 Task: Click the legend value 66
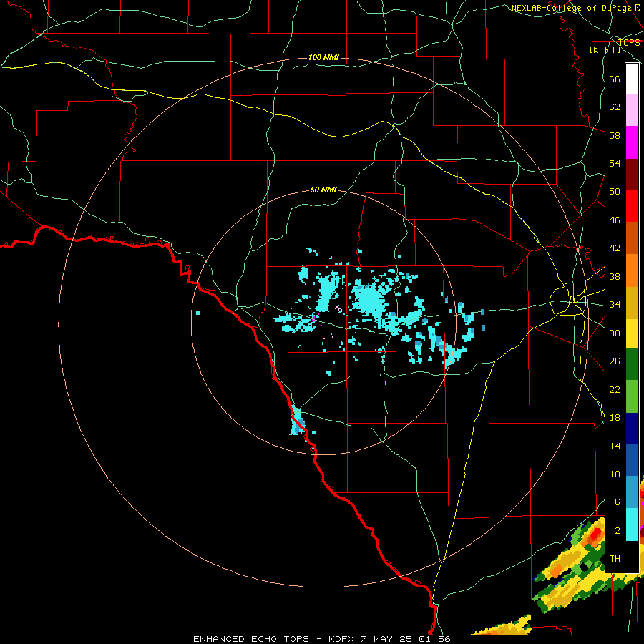tap(615, 79)
